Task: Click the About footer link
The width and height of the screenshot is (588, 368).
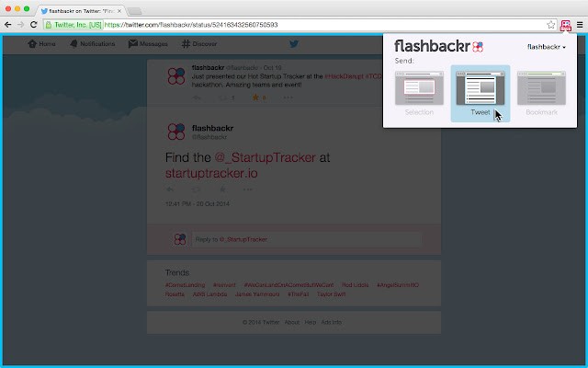Action: point(292,322)
